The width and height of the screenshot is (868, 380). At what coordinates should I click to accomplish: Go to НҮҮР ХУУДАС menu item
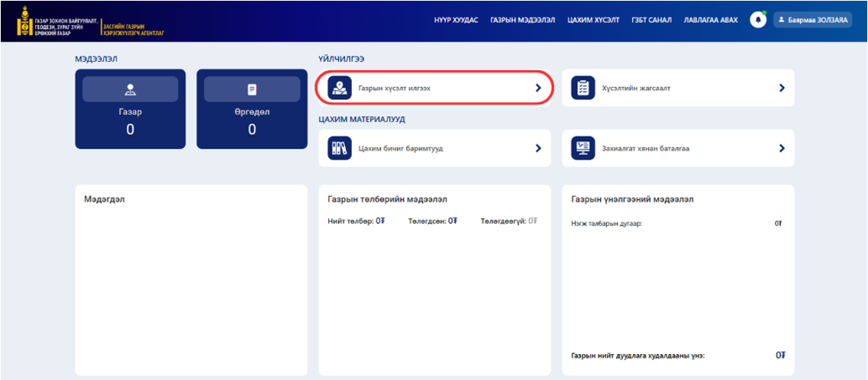coord(456,20)
